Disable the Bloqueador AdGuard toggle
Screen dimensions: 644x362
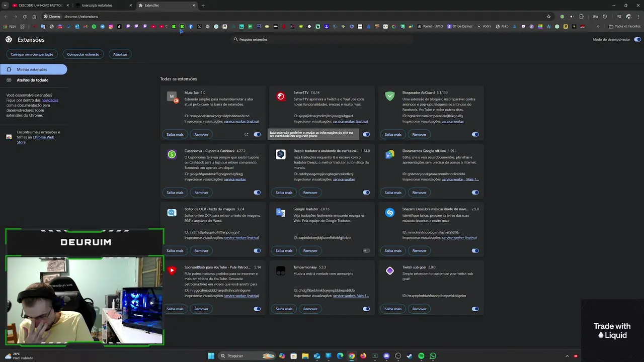[475, 134]
